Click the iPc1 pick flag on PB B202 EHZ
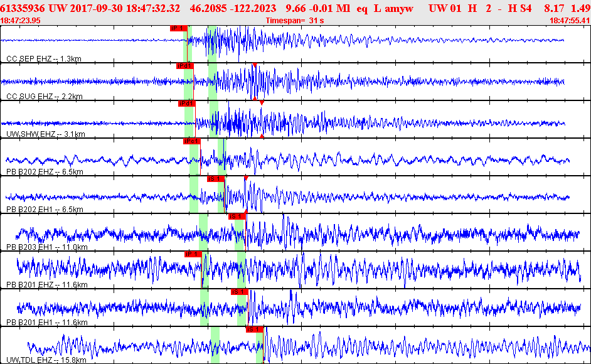Screen dimensions: 591x364 pyautogui.click(x=191, y=141)
